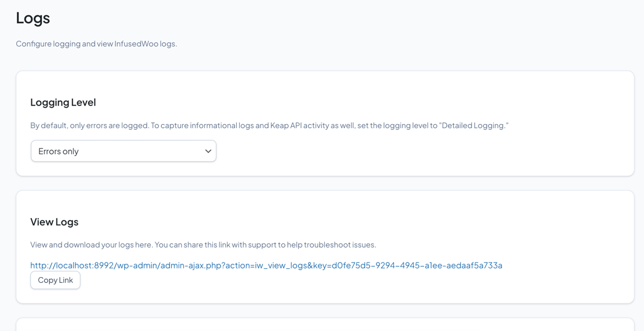This screenshot has width=644, height=331.
Task: Click the Logs page heading
Action: point(33,19)
